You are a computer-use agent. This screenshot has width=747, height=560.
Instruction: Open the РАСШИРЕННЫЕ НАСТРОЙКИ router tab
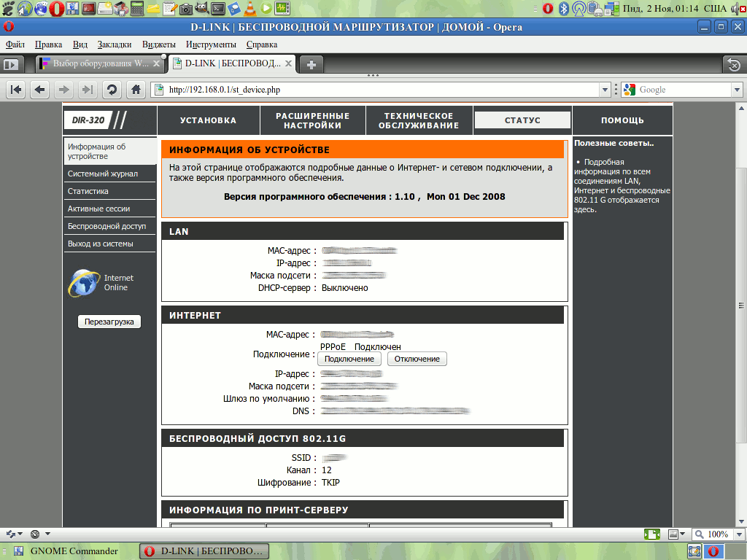coord(312,120)
